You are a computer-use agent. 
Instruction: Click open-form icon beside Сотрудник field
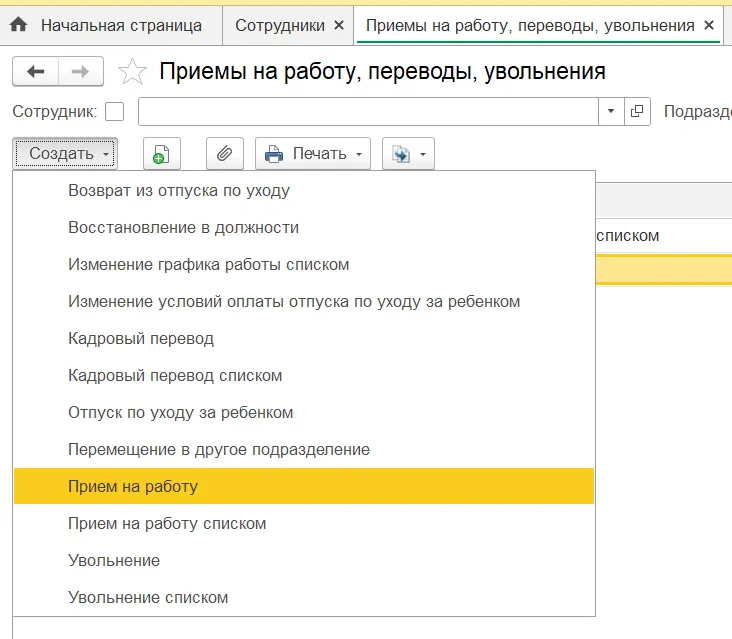point(638,111)
